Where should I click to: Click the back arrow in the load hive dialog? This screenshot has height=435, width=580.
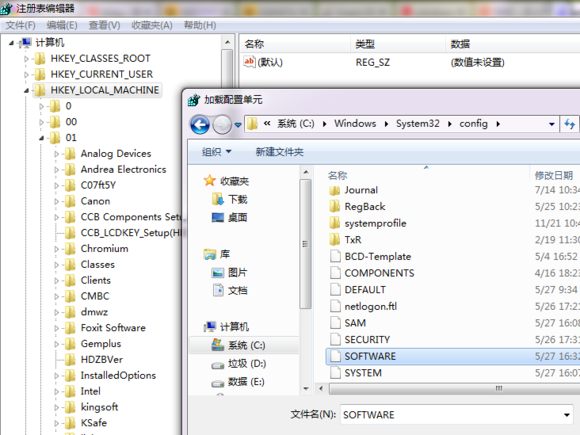coord(200,125)
